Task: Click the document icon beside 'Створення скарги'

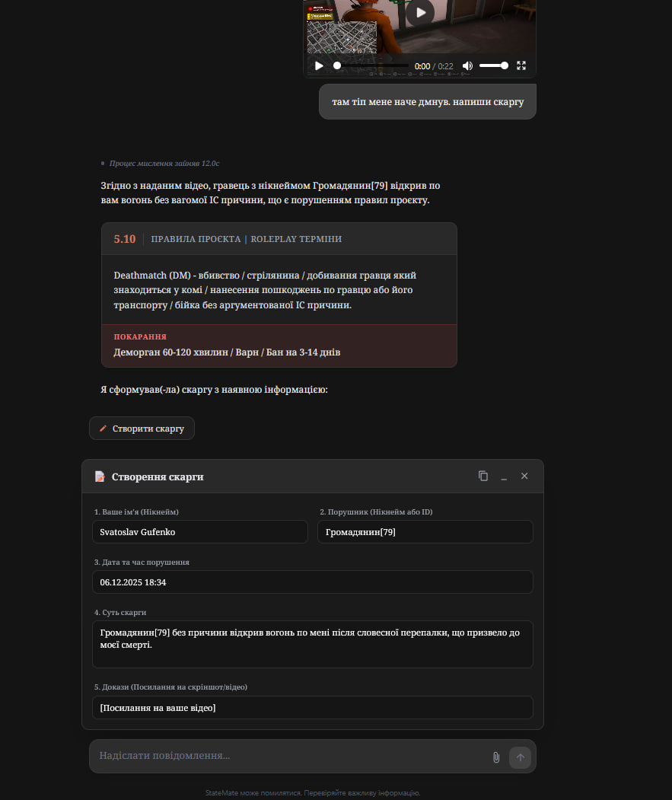Action: pyautogui.click(x=100, y=476)
